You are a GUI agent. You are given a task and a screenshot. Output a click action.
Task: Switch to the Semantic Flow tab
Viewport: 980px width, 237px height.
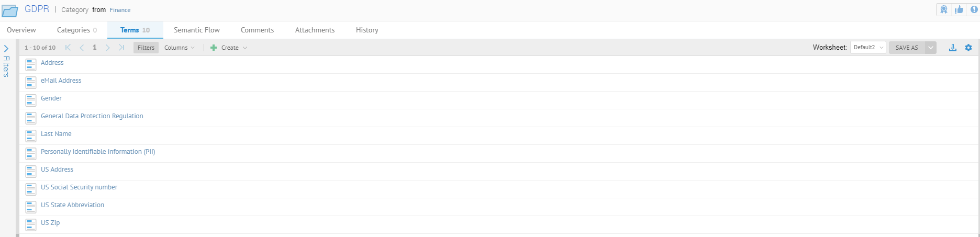click(x=196, y=30)
